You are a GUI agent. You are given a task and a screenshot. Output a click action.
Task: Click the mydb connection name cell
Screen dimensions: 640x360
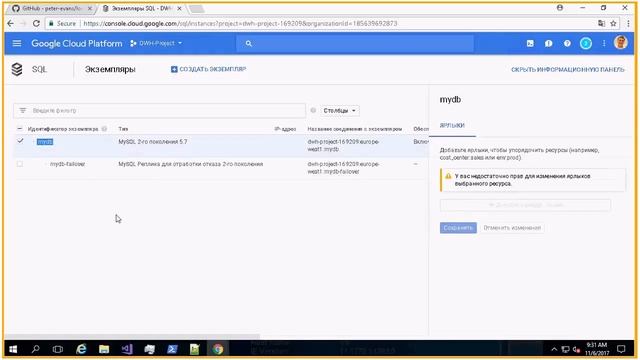(343, 145)
